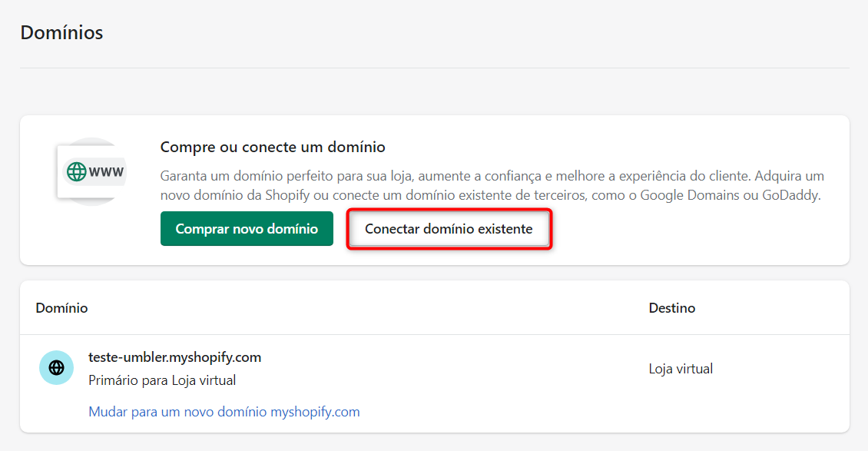Click the word Shopify in the description
Screen dimensions: 868x451
coord(290,195)
